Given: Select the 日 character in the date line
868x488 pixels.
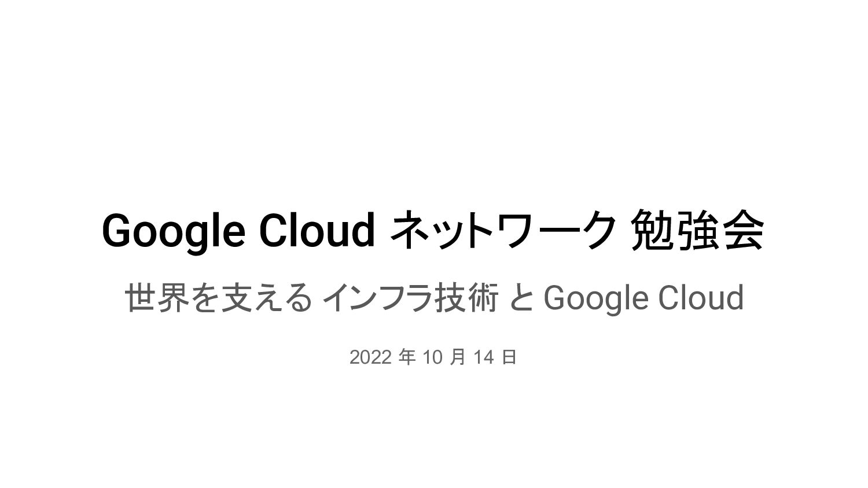Looking at the screenshot, I should tap(509, 358).
